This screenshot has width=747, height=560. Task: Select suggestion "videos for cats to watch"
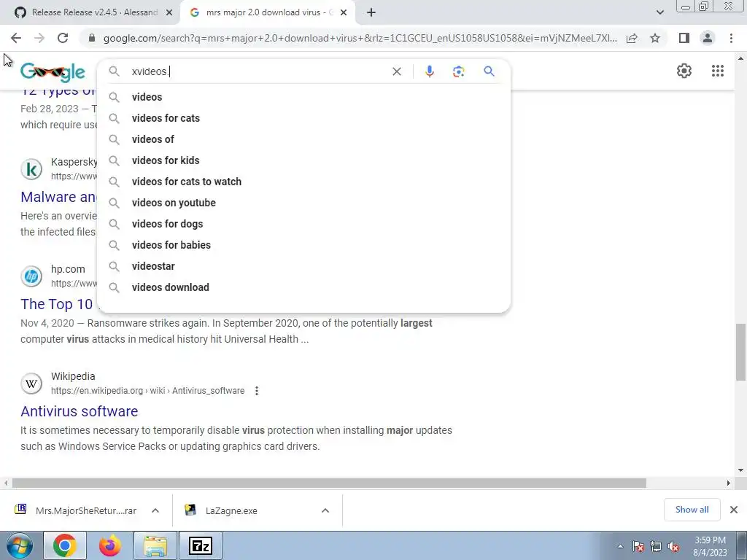pyautogui.click(x=303, y=182)
